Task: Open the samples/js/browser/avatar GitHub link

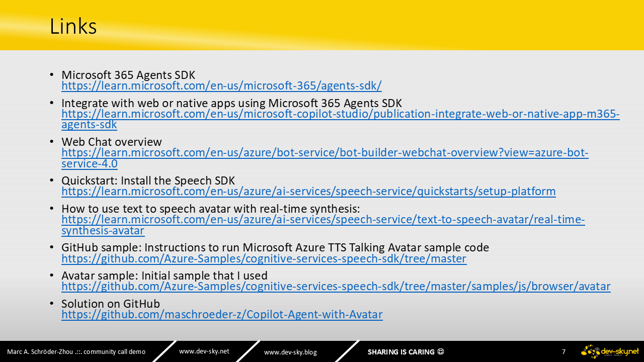Action: click(336, 287)
